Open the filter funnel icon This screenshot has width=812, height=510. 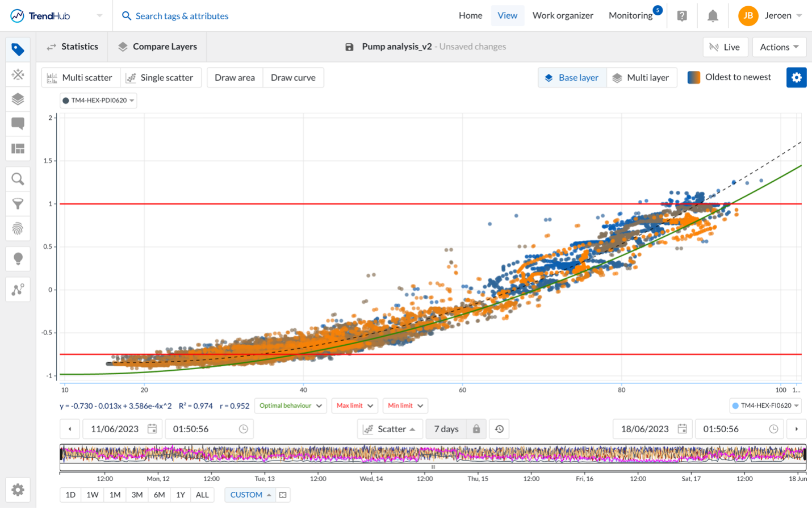(18, 204)
